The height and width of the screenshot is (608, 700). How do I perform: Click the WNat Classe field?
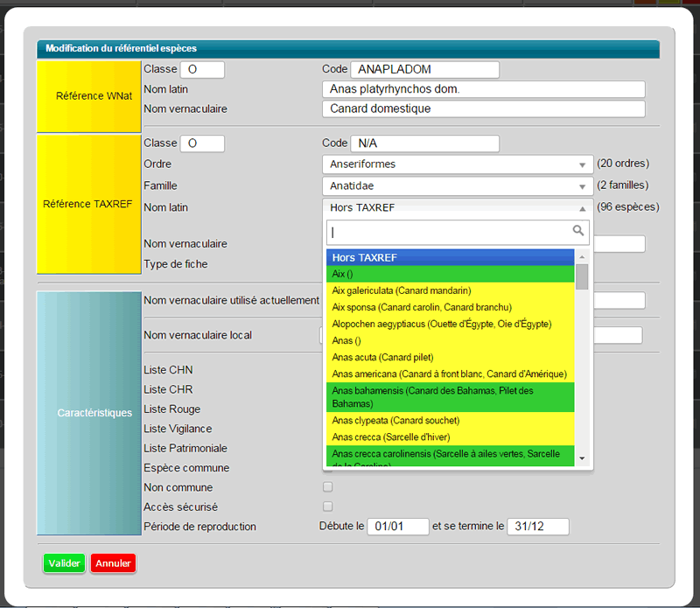[x=202, y=70]
